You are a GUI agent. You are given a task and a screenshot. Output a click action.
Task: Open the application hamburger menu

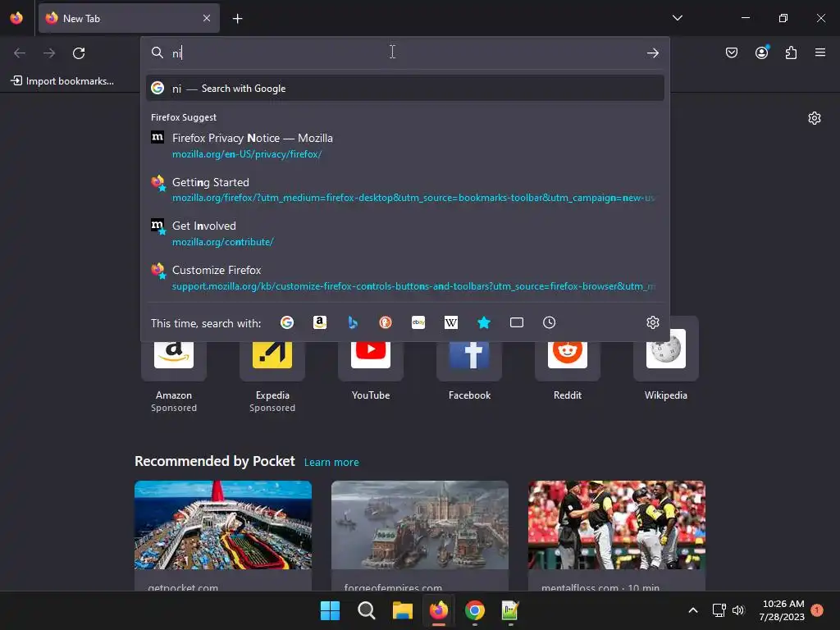(x=820, y=52)
